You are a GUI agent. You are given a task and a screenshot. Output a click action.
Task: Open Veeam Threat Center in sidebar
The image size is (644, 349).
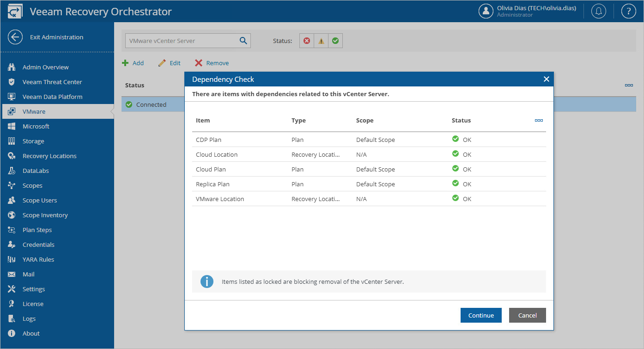[x=52, y=82]
